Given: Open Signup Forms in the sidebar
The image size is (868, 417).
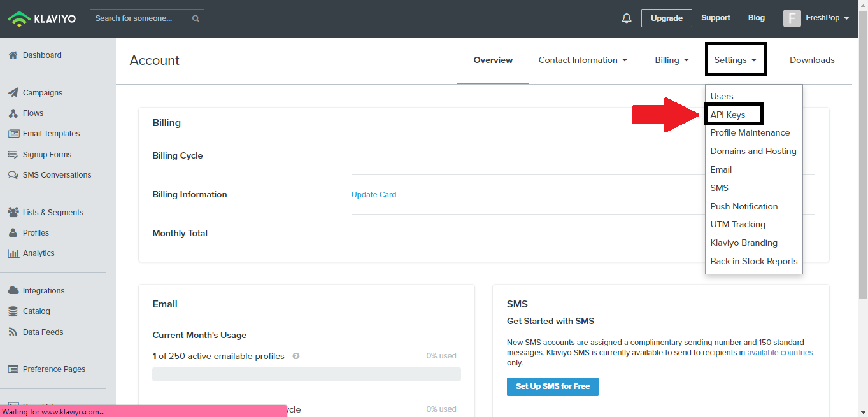Looking at the screenshot, I should (x=47, y=155).
